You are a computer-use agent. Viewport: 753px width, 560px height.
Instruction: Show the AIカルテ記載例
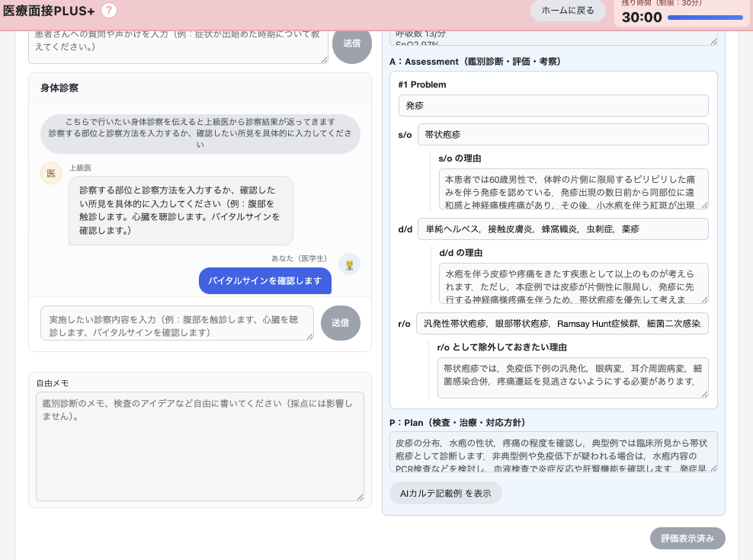pos(445,493)
